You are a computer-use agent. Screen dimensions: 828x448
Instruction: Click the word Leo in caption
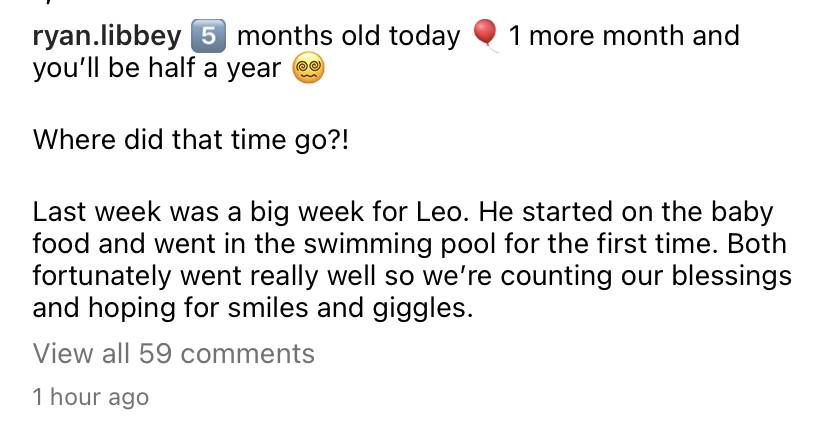442,212
